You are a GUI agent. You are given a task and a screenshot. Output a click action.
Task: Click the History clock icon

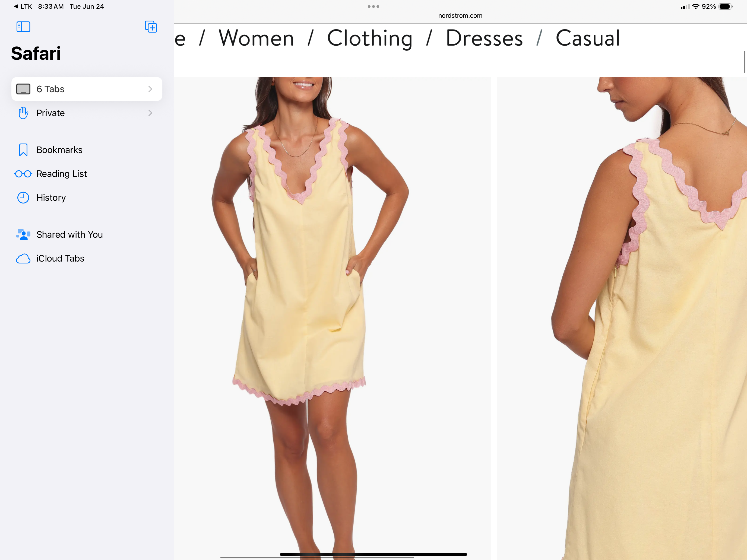point(23,198)
